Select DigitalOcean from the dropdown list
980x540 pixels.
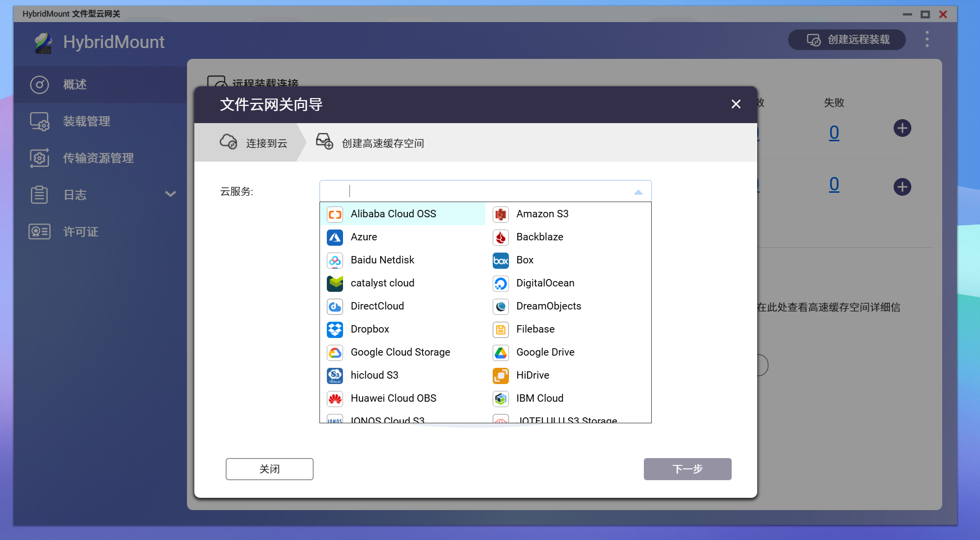545,283
